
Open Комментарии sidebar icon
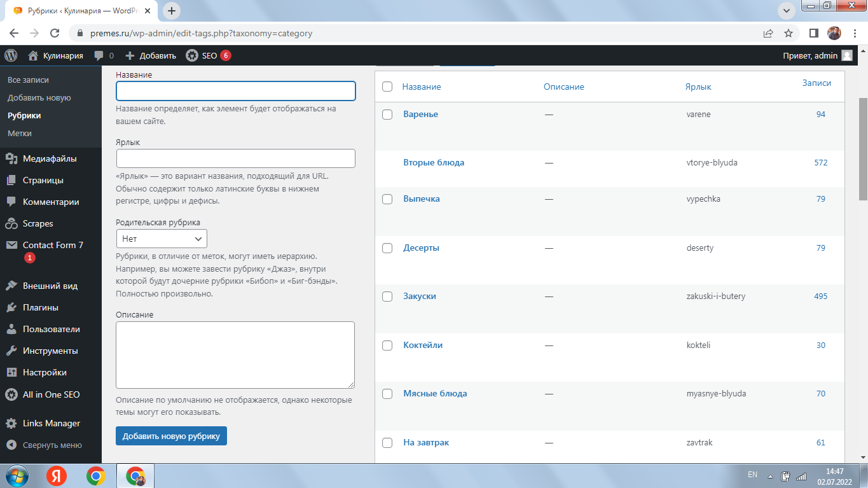11,202
